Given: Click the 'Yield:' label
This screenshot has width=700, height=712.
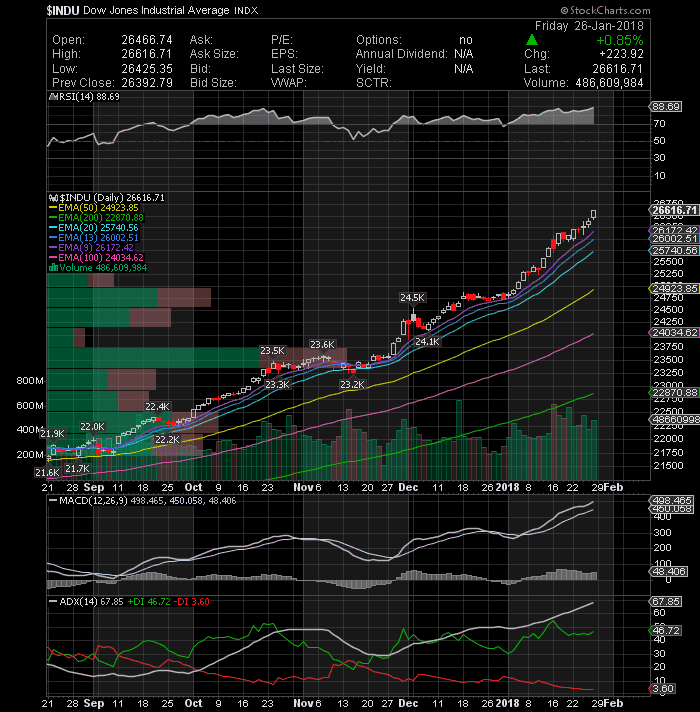Looking at the screenshot, I should (x=370, y=69).
